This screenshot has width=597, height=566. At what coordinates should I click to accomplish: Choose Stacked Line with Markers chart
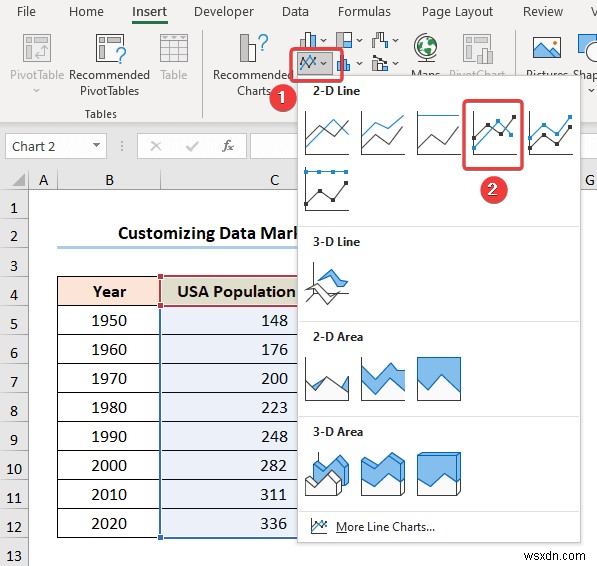[551, 133]
